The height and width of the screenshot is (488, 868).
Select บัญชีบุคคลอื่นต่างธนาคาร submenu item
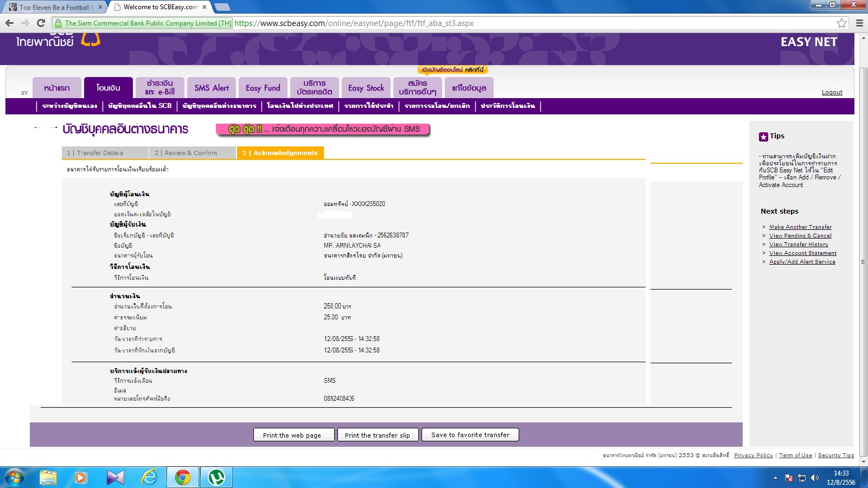tap(220, 106)
